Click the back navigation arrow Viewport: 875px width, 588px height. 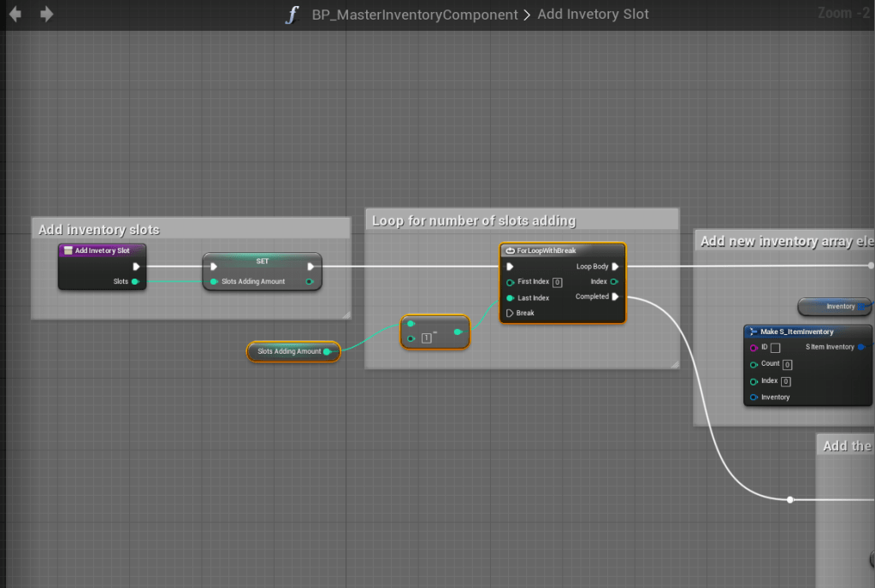tap(15, 14)
